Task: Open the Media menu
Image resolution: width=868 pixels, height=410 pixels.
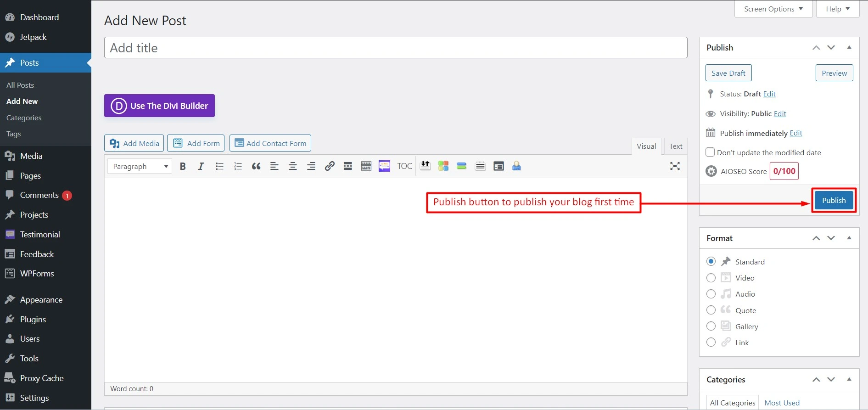Action: pyautogui.click(x=45, y=156)
